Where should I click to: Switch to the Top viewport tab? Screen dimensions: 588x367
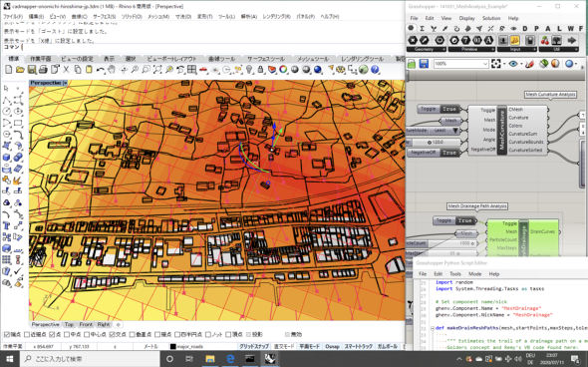[69, 324]
